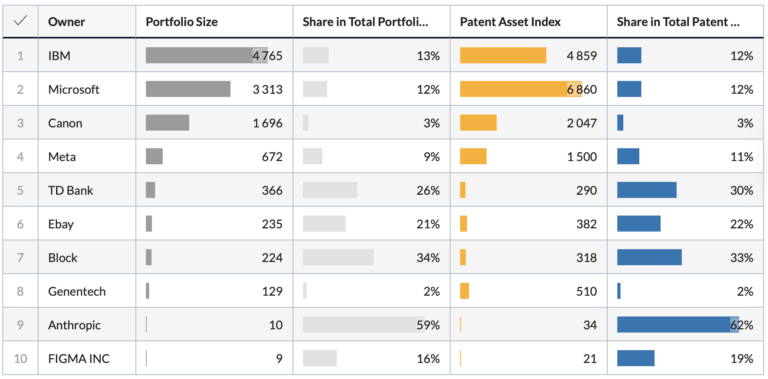Click the select-all checkmark header

[x=20, y=22]
